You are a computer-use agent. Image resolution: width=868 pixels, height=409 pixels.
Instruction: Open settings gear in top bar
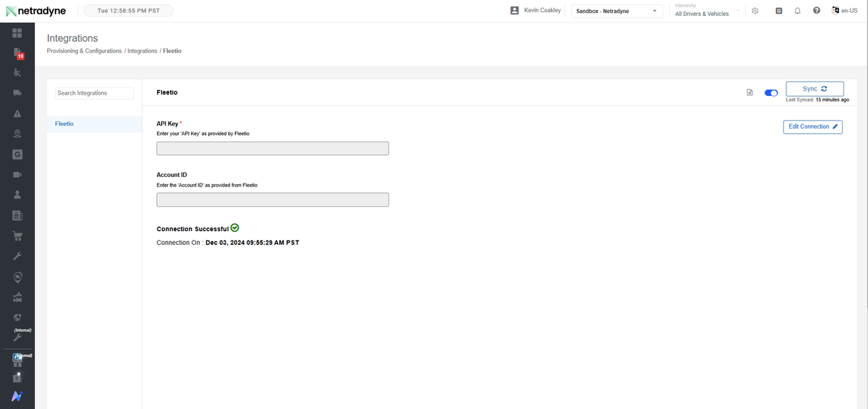pyautogui.click(x=754, y=11)
